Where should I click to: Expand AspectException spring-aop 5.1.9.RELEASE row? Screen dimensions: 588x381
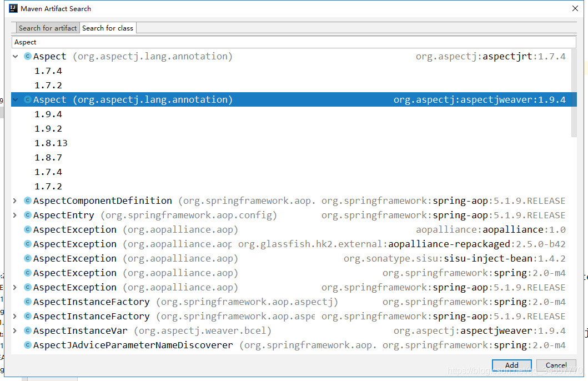coord(15,287)
